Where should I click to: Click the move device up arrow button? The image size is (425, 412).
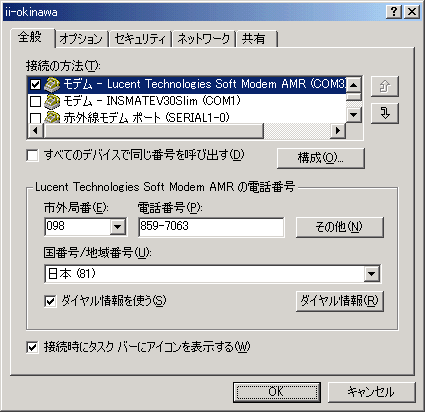coord(385,86)
